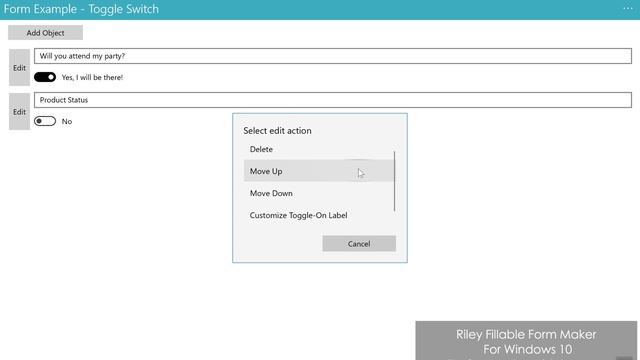Click the edit action list scrollbar
Viewport: 640px width, 360px height.
pos(394,181)
